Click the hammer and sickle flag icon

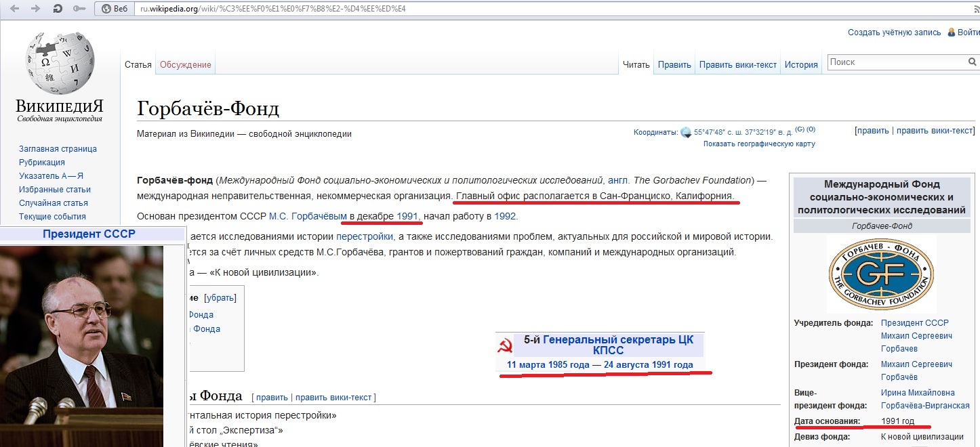coord(504,347)
